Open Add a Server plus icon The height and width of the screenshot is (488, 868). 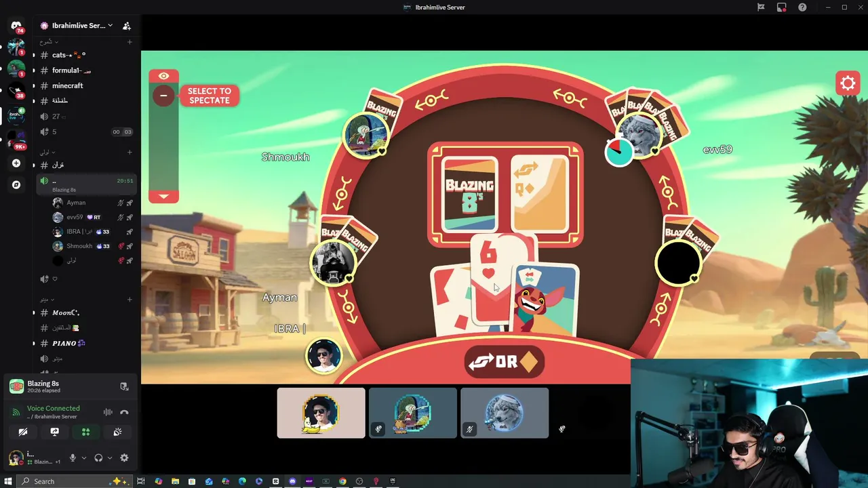(x=16, y=163)
